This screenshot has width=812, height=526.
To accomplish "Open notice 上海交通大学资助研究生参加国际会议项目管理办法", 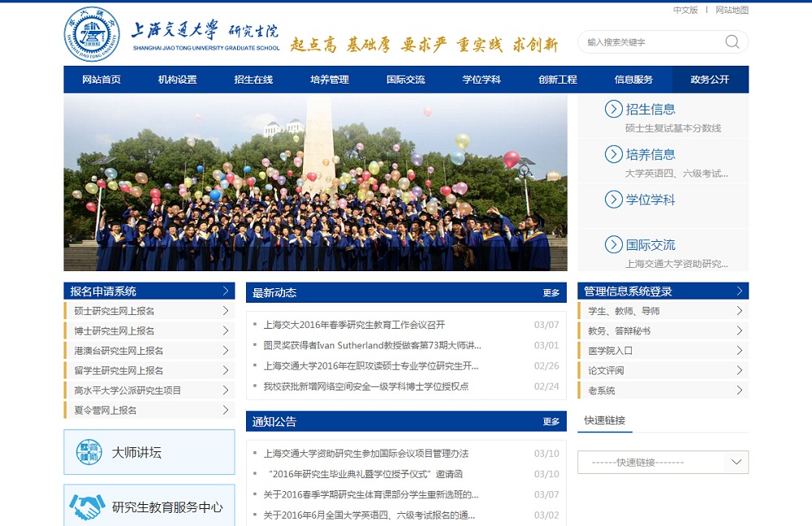I will (366, 453).
